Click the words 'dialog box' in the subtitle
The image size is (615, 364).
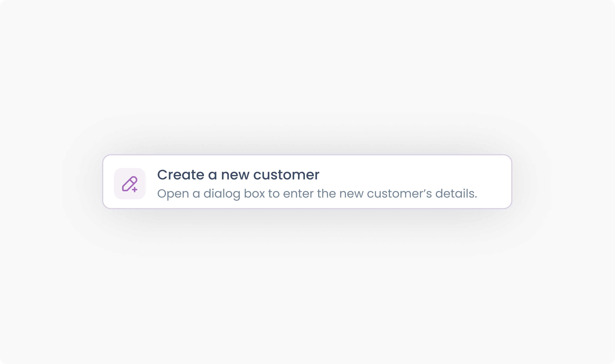[234, 194]
